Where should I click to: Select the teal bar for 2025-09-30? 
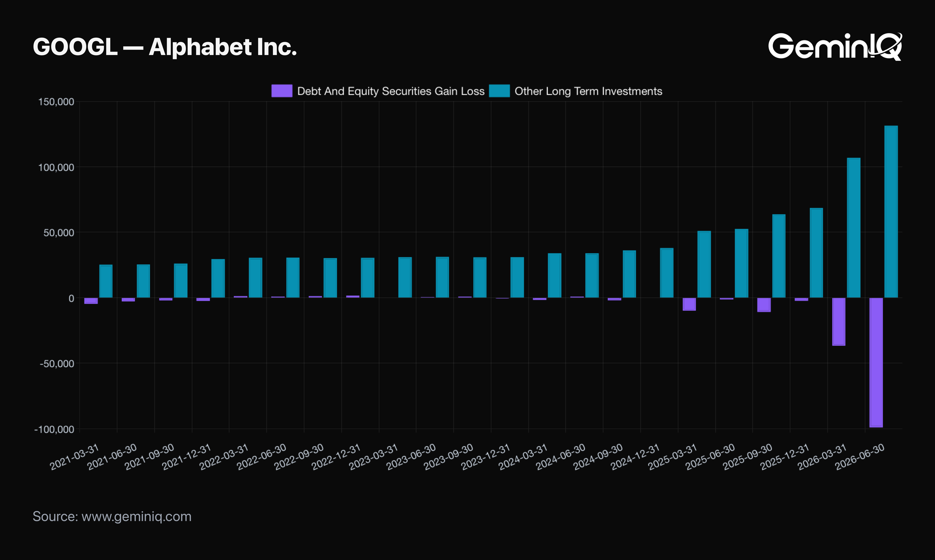coord(779,256)
